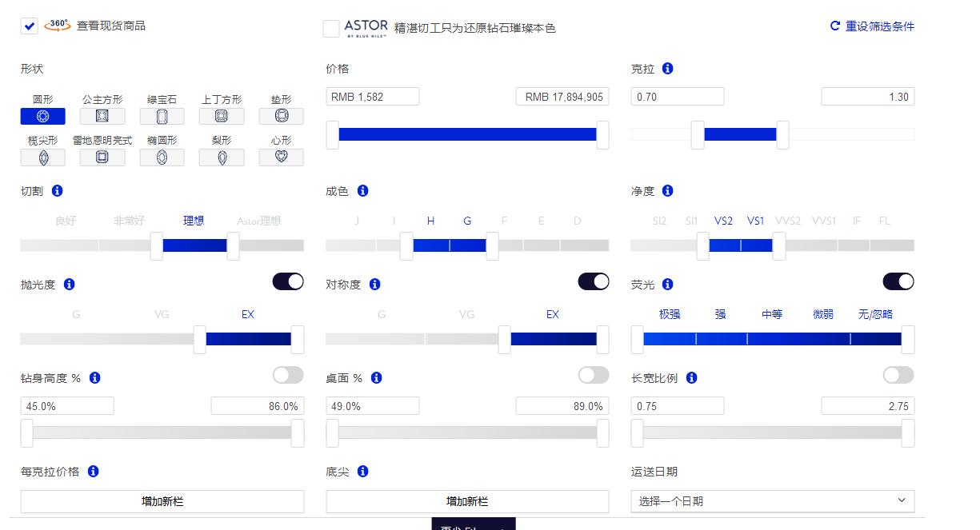Uncheck the 查看现货商品 checkbox

pyautogui.click(x=30, y=26)
